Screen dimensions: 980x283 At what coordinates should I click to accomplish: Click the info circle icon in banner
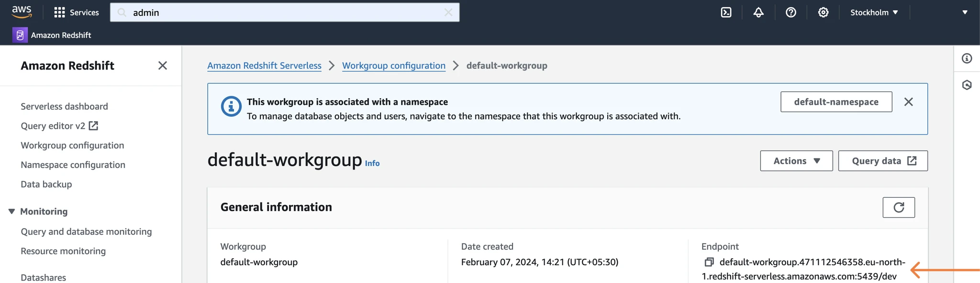(231, 106)
